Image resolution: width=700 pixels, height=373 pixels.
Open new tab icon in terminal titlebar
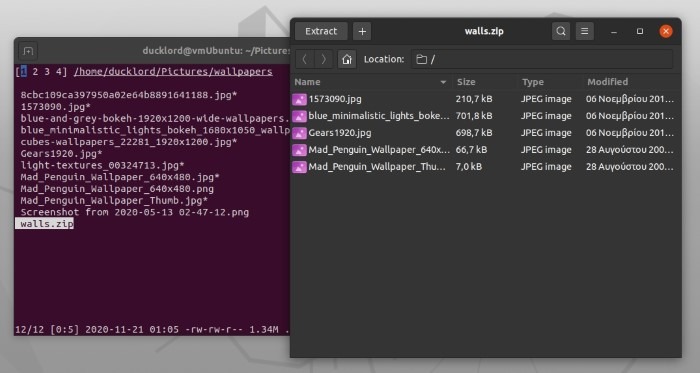(28, 51)
